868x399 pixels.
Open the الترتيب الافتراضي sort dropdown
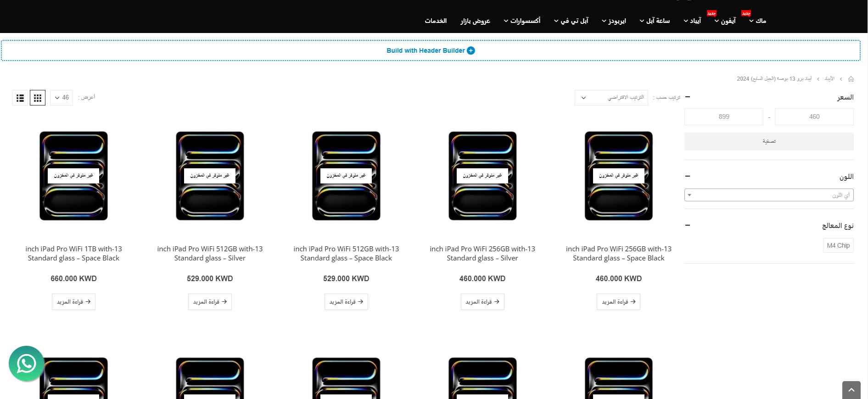point(611,98)
